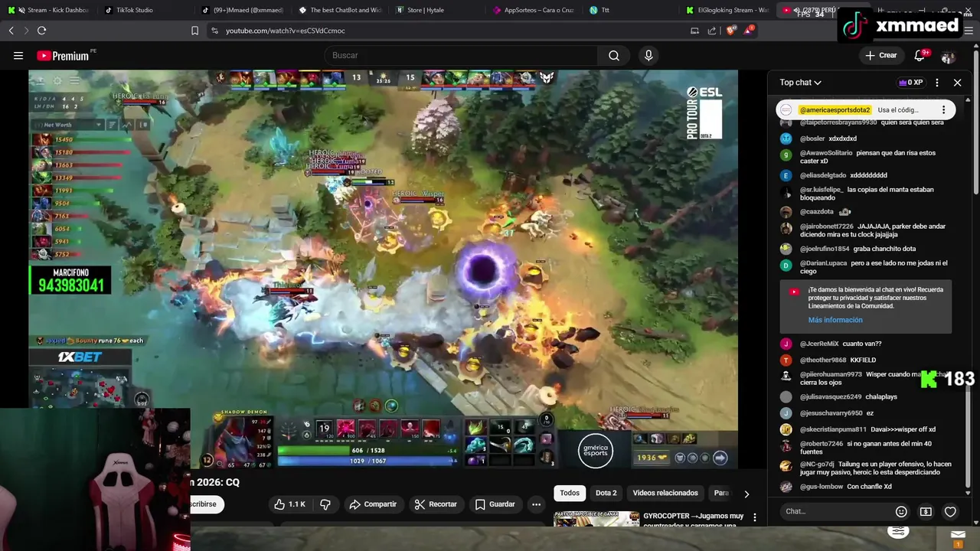The height and width of the screenshot is (551, 980).
Task: Open the 0 XP points badge
Action: point(911,83)
